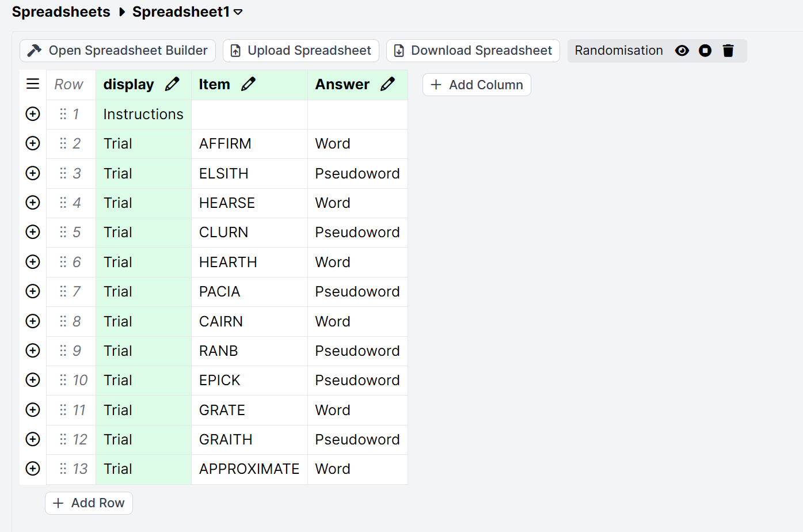Open Spreadsheet Builder

(x=117, y=51)
